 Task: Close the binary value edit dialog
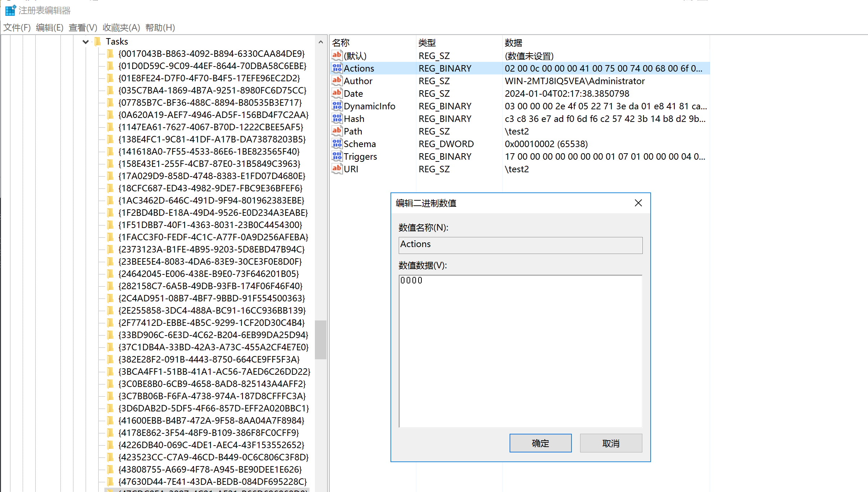click(x=638, y=203)
